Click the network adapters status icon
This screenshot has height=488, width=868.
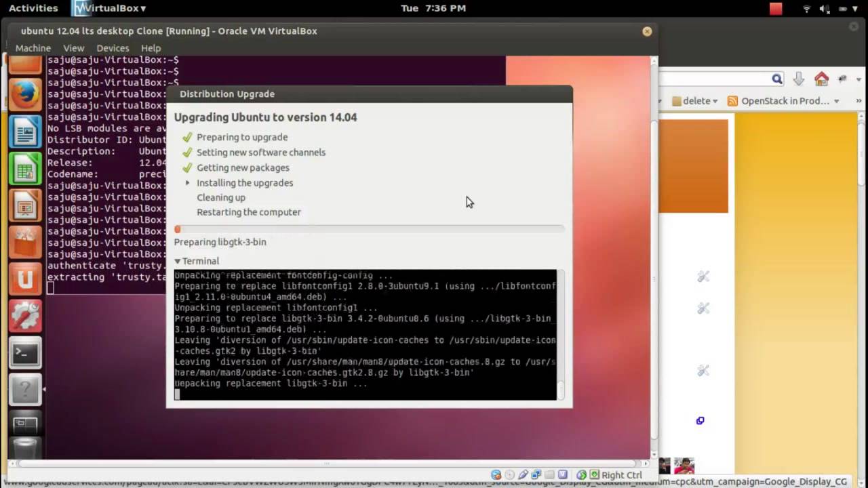(536, 474)
